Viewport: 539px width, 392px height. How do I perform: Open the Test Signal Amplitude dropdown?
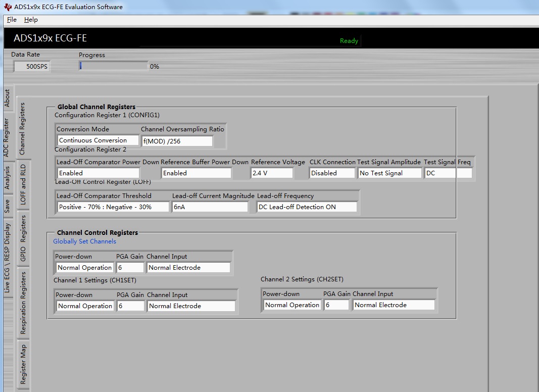390,173
